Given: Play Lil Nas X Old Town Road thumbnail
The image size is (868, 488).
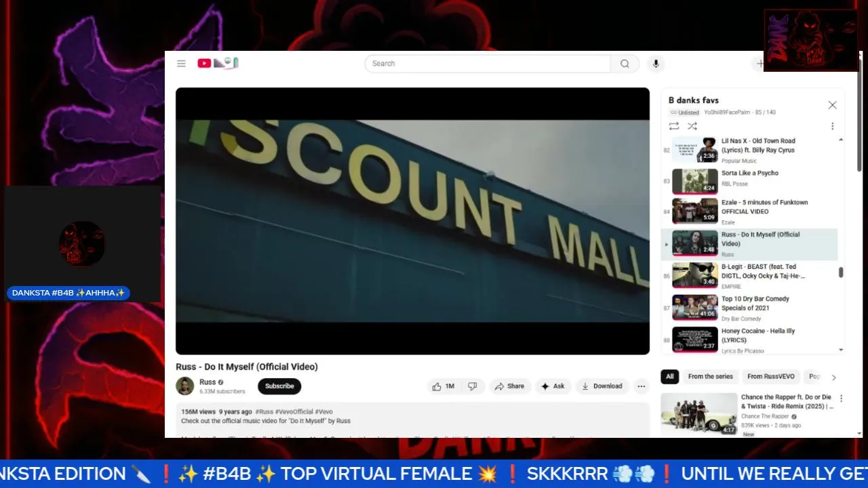Looking at the screenshot, I should pyautogui.click(x=694, y=150).
